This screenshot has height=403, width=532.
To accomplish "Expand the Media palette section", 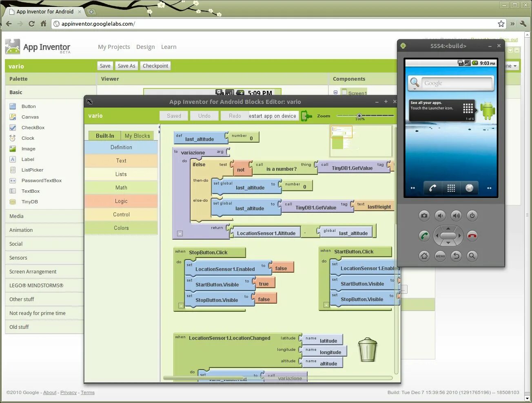I will click(x=44, y=216).
